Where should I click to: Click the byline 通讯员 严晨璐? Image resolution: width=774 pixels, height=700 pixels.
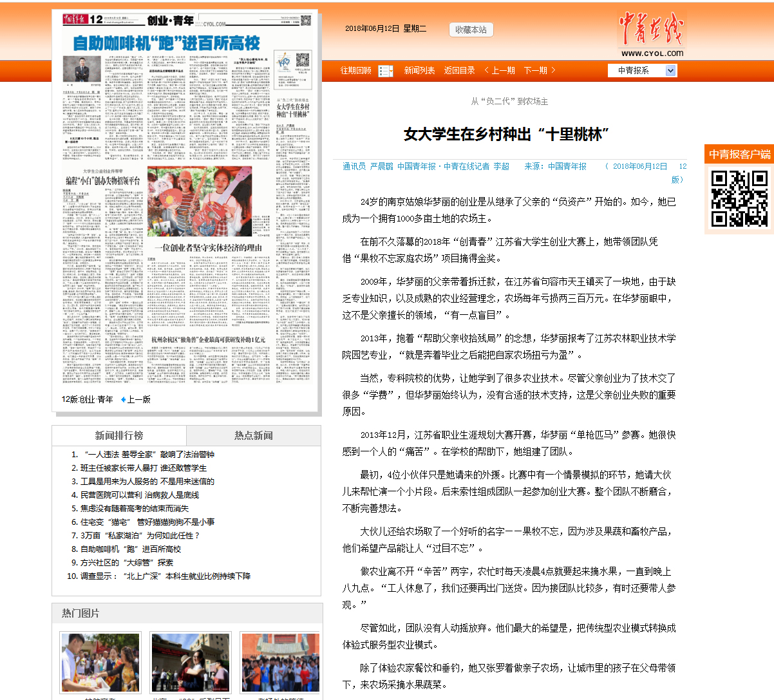click(368, 166)
